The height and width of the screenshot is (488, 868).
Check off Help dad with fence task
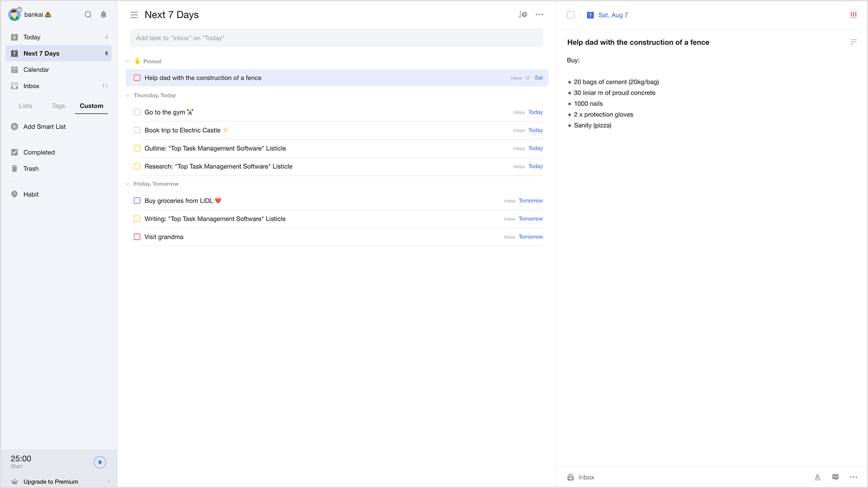click(x=137, y=78)
